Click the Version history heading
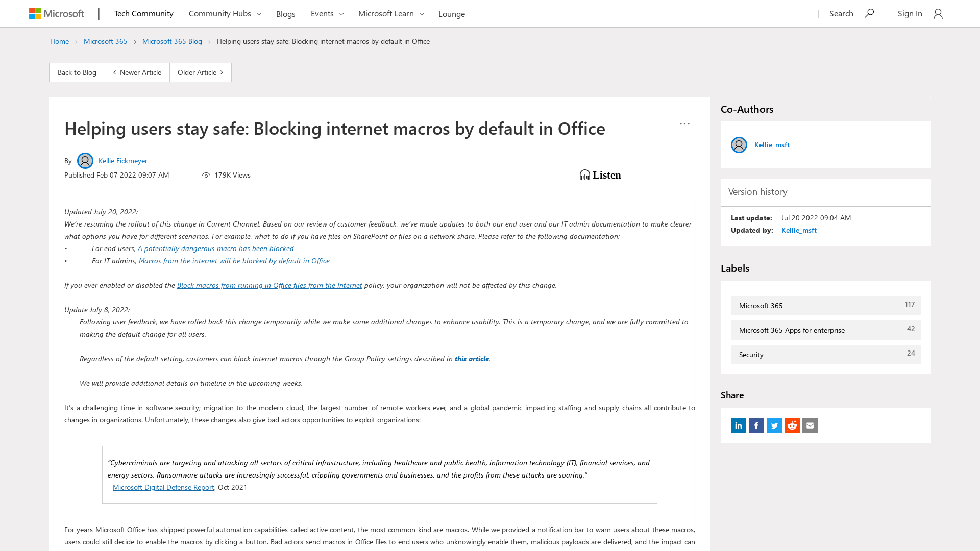Image resolution: width=980 pixels, height=551 pixels. pyautogui.click(x=758, y=192)
